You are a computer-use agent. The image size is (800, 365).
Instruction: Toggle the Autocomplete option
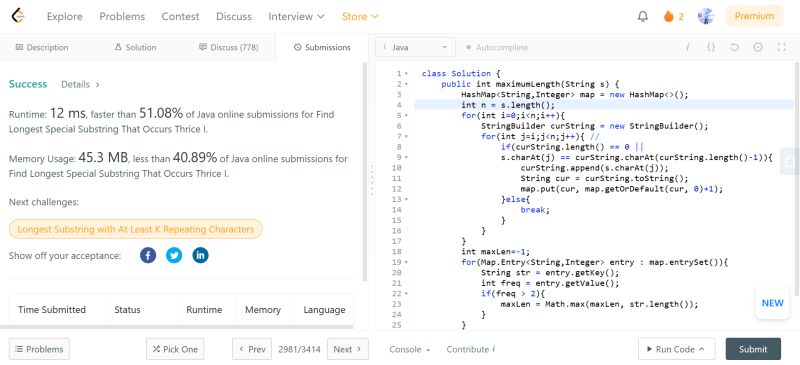pyautogui.click(x=496, y=47)
